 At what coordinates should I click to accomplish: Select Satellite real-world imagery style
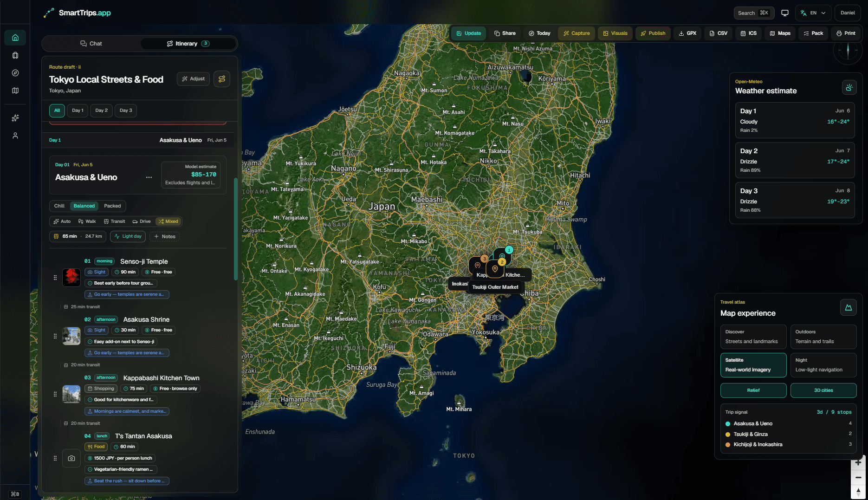pos(753,365)
